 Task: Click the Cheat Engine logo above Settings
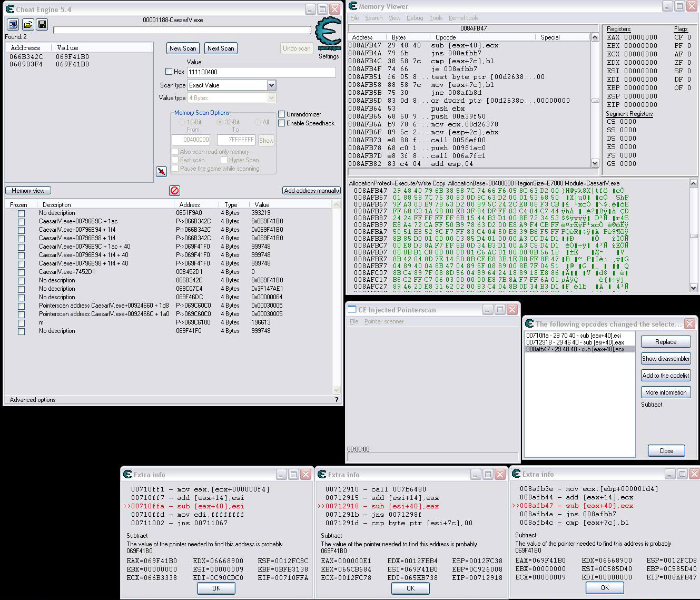tap(328, 34)
